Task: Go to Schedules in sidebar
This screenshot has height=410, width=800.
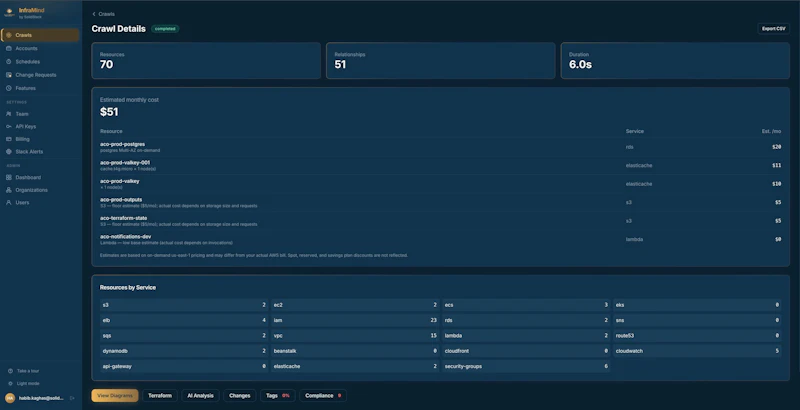Action: pos(40,62)
